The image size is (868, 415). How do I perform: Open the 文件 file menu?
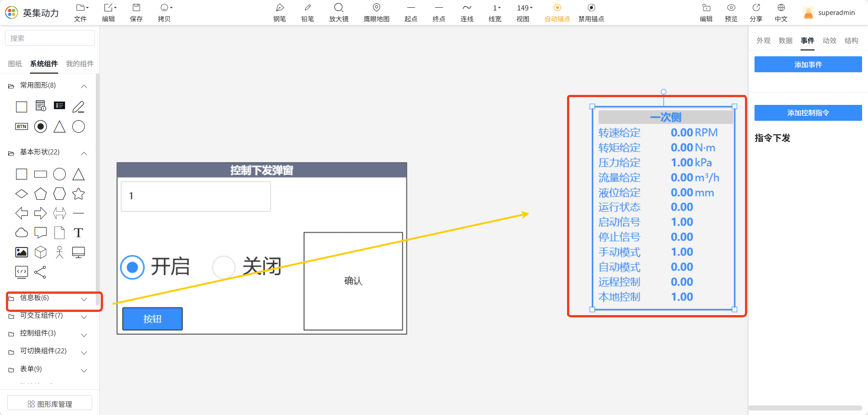coord(81,12)
